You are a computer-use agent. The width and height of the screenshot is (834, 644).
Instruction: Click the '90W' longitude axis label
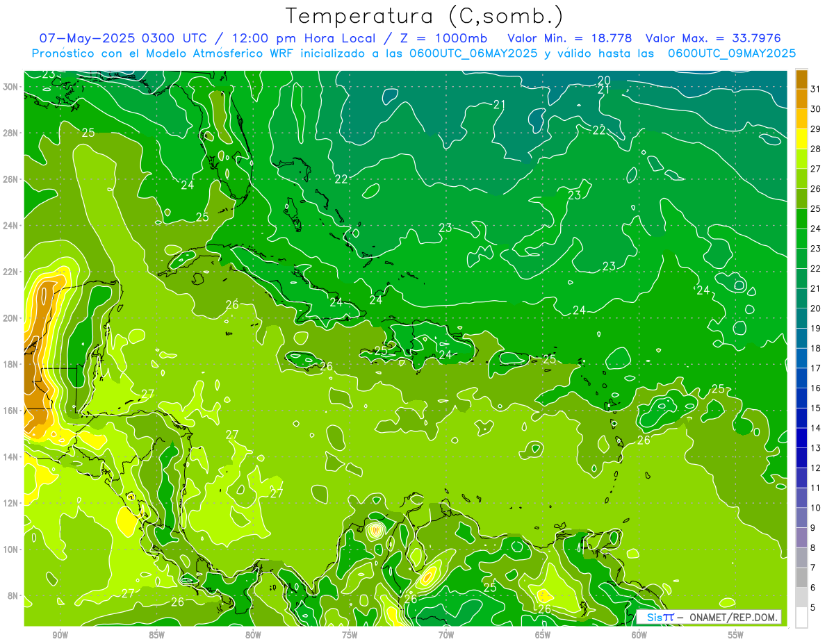click(x=60, y=635)
